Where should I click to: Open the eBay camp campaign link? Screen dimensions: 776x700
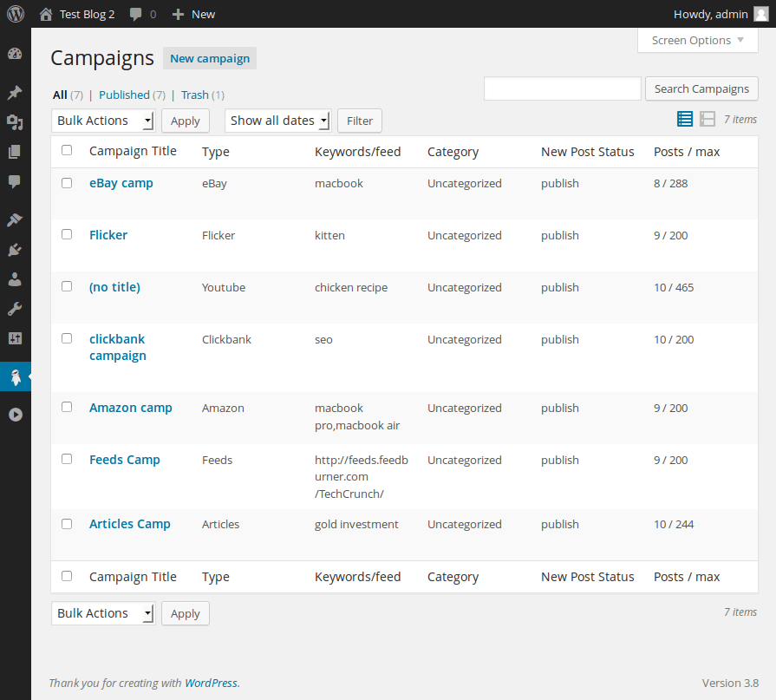(x=121, y=183)
